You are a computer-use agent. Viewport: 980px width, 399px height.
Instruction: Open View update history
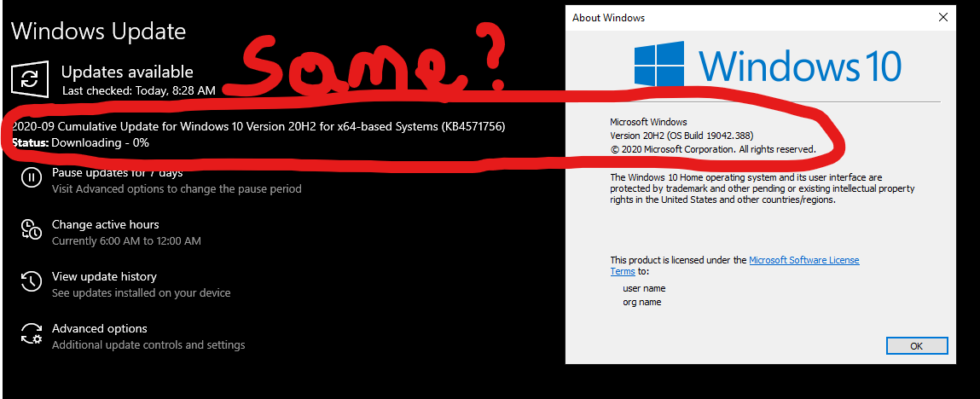pos(104,276)
